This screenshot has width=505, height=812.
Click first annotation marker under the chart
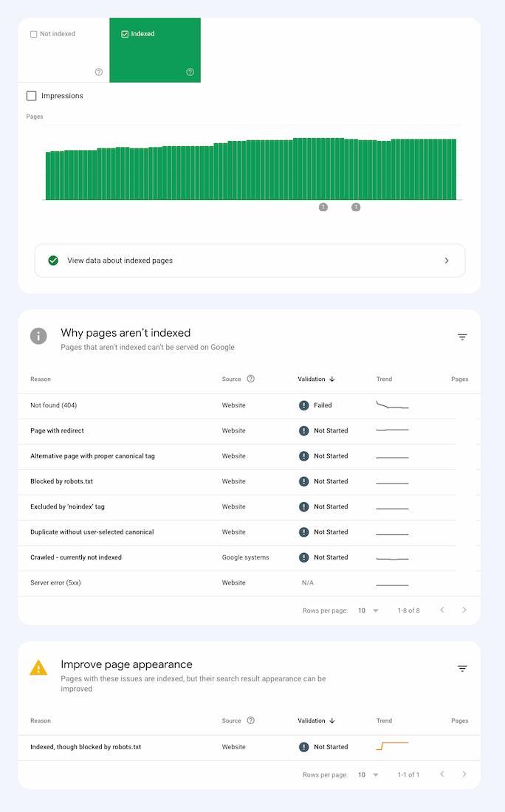[x=323, y=207]
